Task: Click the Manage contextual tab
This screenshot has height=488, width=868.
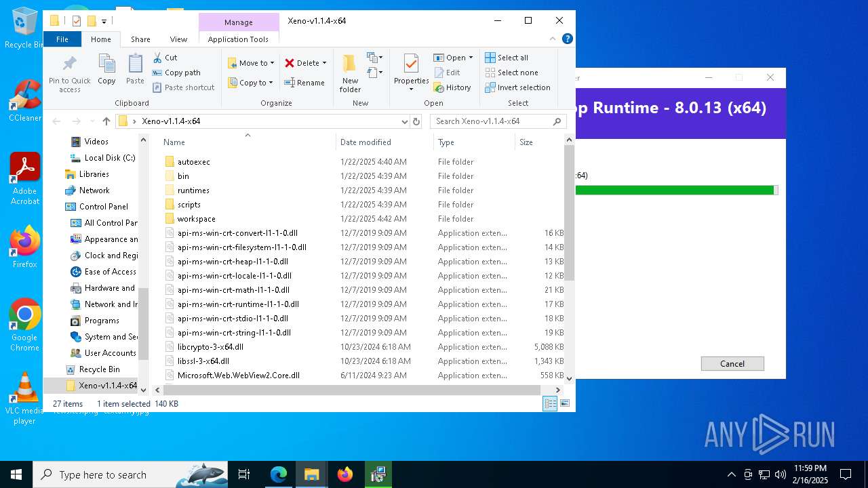Action: pyautogui.click(x=239, y=22)
